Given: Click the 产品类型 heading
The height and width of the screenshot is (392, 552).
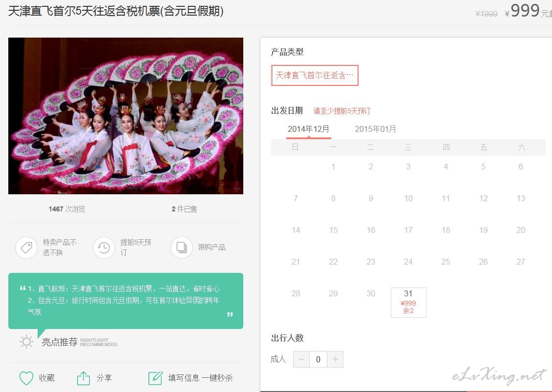Looking at the screenshot, I should coord(287,52).
